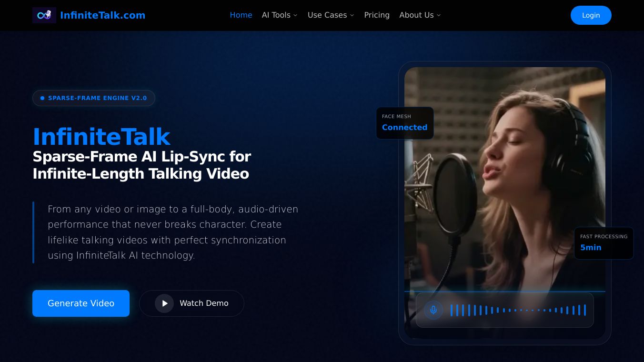Expand the Use Cases dropdown chevron
This screenshot has width=644, height=362.
pyautogui.click(x=352, y=15)
